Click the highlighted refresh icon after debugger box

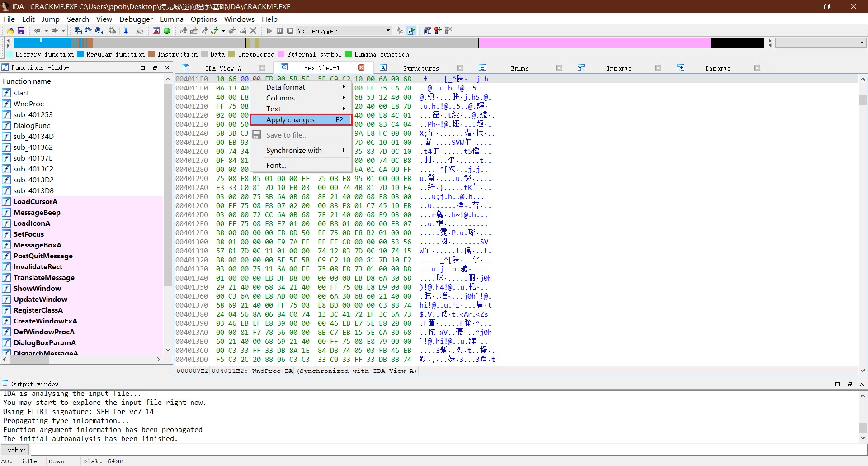(x=411, y=31)
